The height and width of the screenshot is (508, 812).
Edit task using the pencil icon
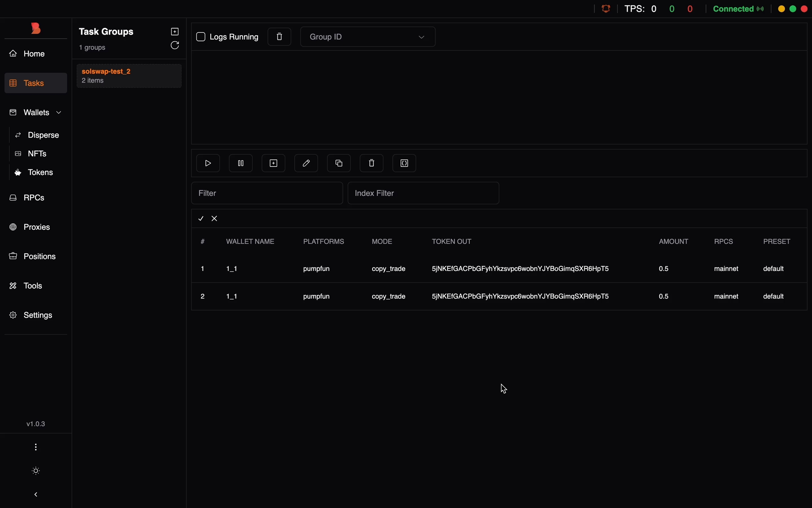coord(306,163)
